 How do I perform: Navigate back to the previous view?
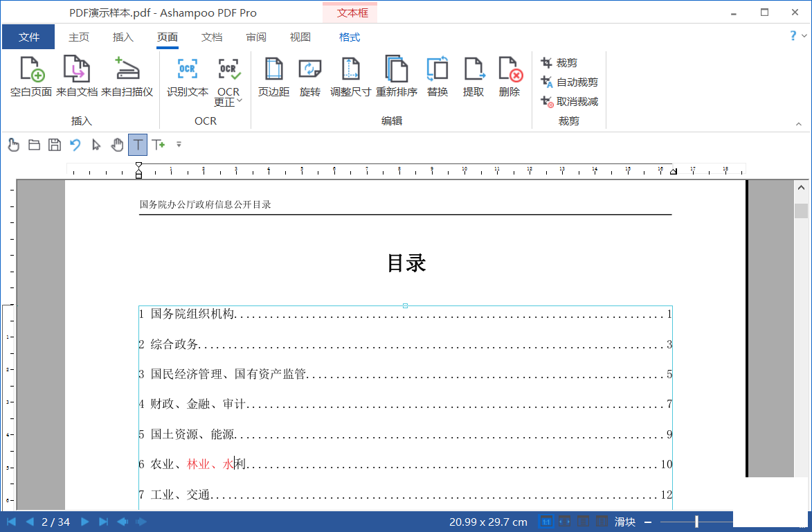(x=123, y=522)
